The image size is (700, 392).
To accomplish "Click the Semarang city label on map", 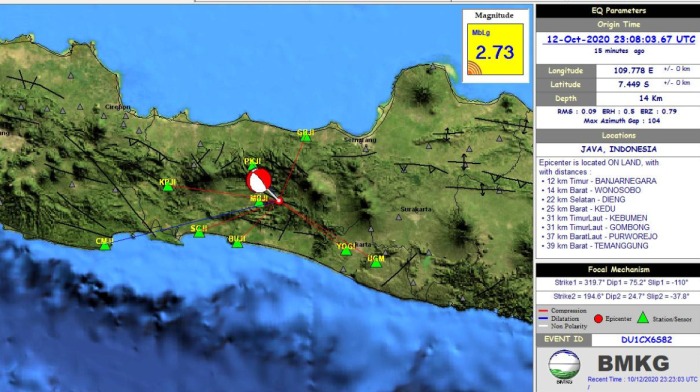I will click(x=360, y=140).
